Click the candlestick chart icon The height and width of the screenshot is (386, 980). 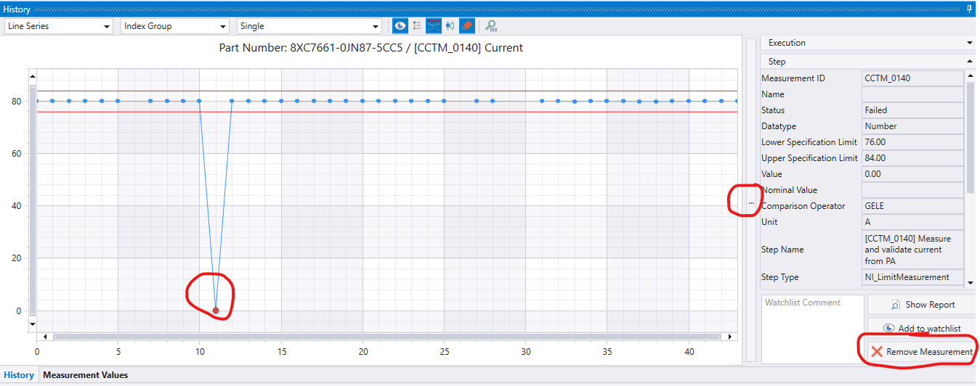pyautogui.click(x=450, y=26)
